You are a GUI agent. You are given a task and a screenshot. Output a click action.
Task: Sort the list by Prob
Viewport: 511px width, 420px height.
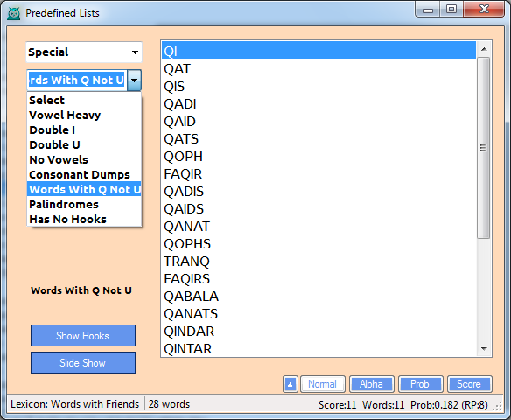[x=420, y=384]
